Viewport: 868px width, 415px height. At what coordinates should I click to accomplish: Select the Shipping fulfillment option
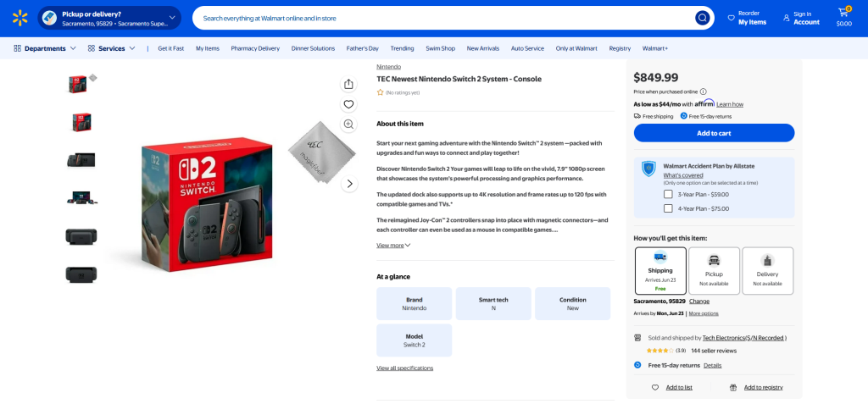click(660, 271)
